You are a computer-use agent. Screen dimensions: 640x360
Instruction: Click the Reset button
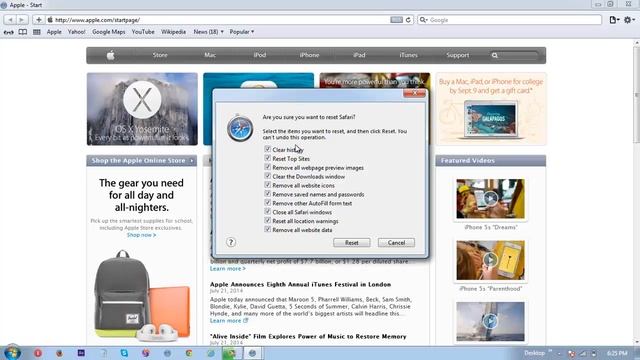[x=351, y=242]
